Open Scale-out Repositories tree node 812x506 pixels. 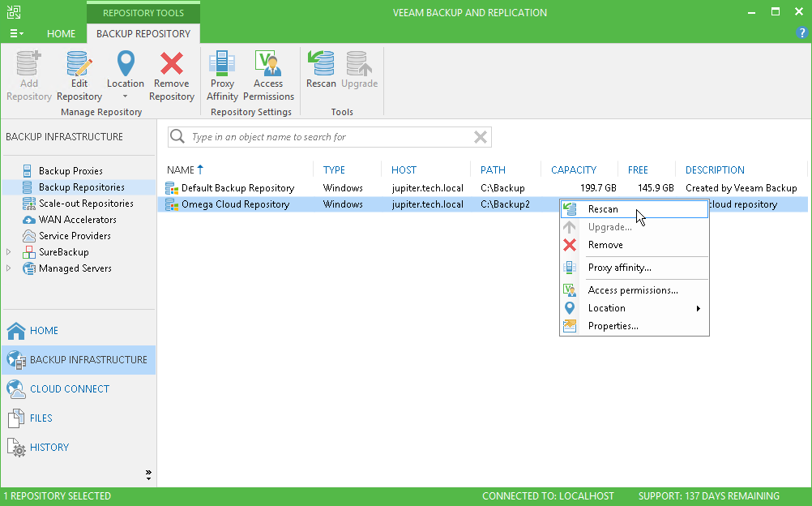[86, 204]
